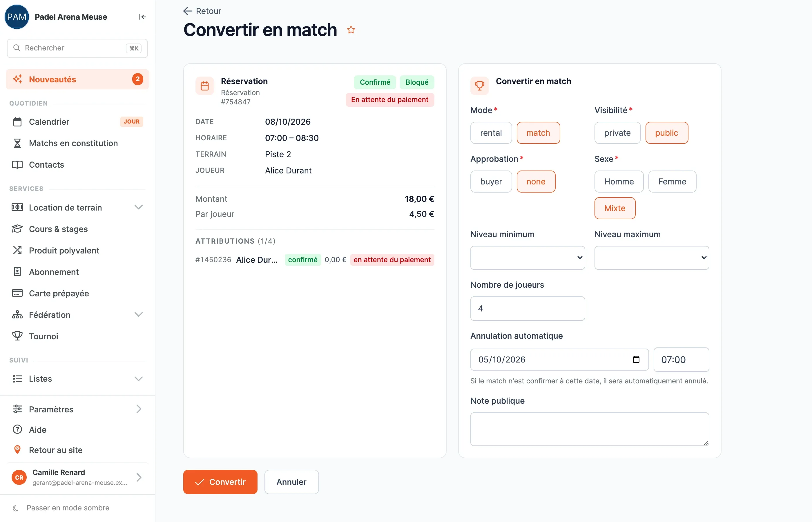The width and height of the screenshot is (812, 522).
Task: Click the sparkle icon next to Nouveautés
Action: (x=17, y=79)
